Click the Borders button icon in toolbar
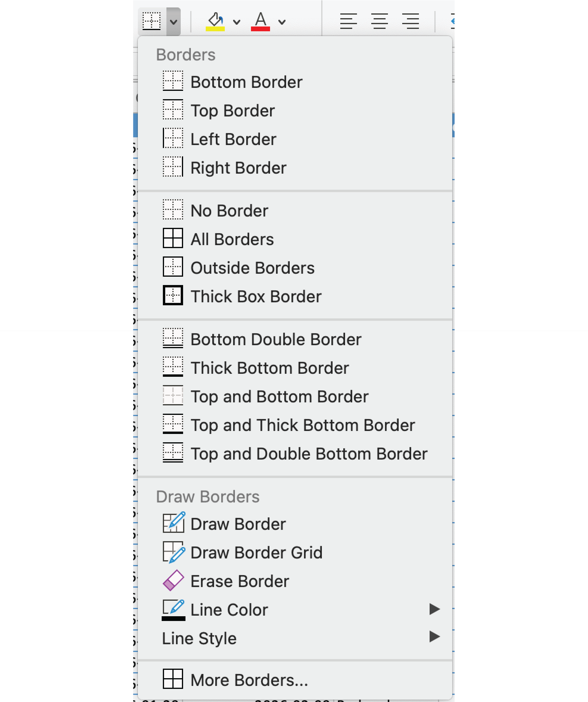Image resolution: width=588 pixels, height=702 pixels. point(152,21)
